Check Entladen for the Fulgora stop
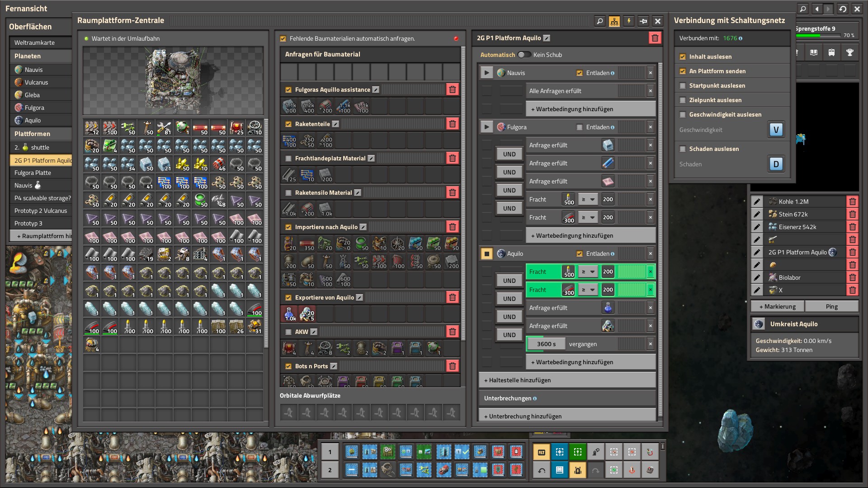This screenshot has height=488, width=868. click(580, 127)
